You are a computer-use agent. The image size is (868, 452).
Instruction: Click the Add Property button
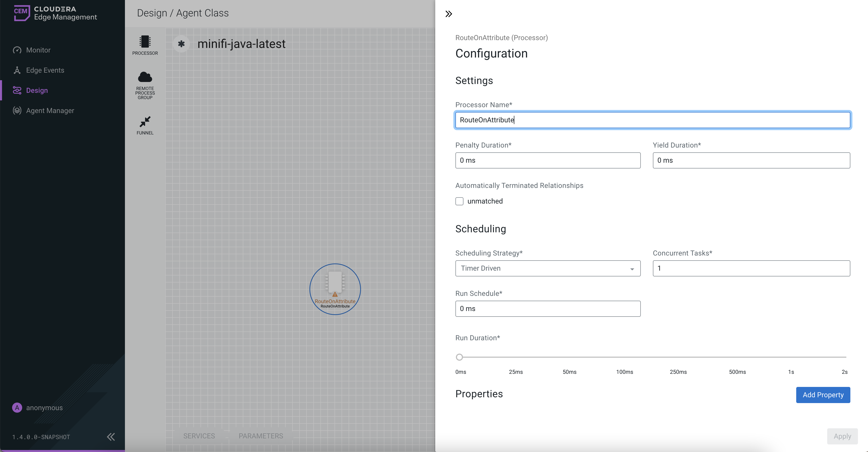click(x=823, y=395)
